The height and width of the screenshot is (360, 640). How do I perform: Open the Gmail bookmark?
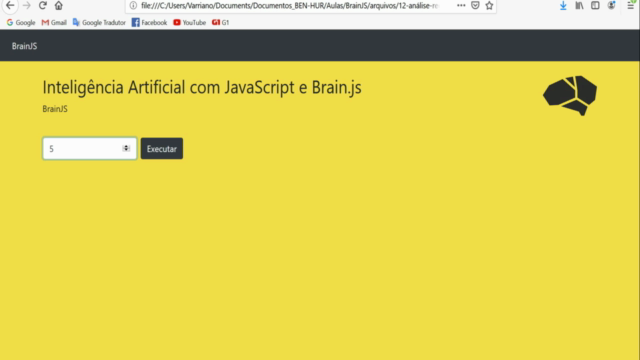[x=54, y=22]
